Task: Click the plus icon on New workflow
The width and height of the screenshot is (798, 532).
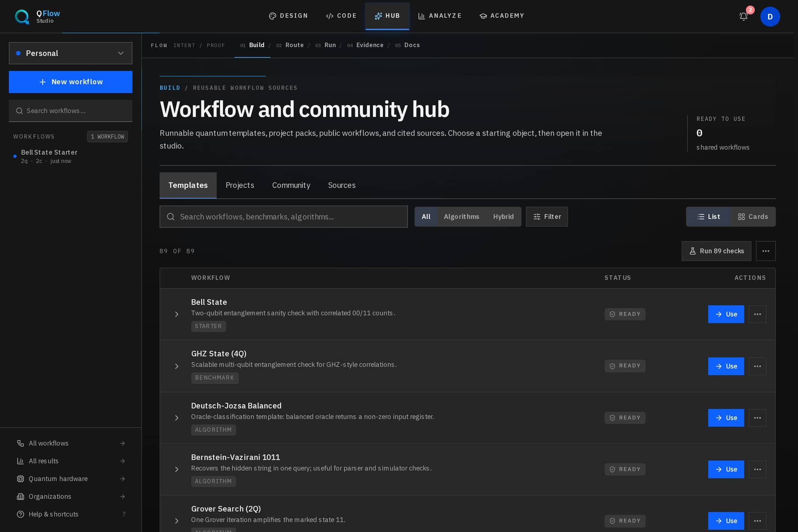Action: tap(42, 82)
